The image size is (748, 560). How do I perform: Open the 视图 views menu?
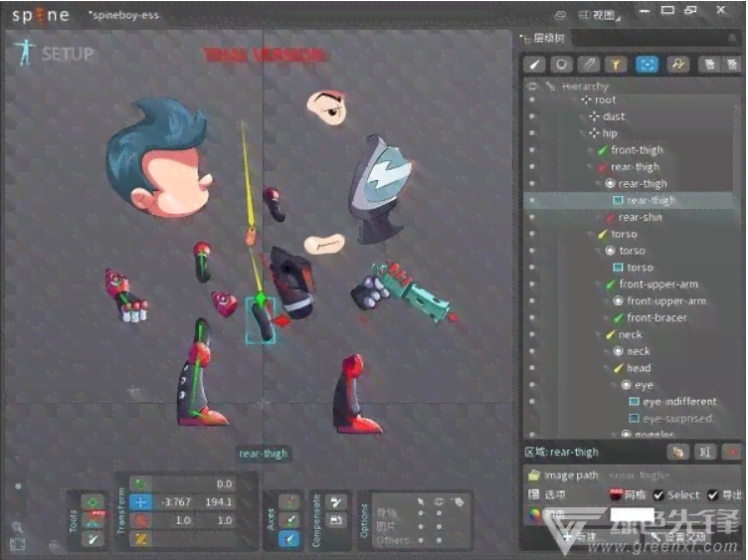[599, 15]
